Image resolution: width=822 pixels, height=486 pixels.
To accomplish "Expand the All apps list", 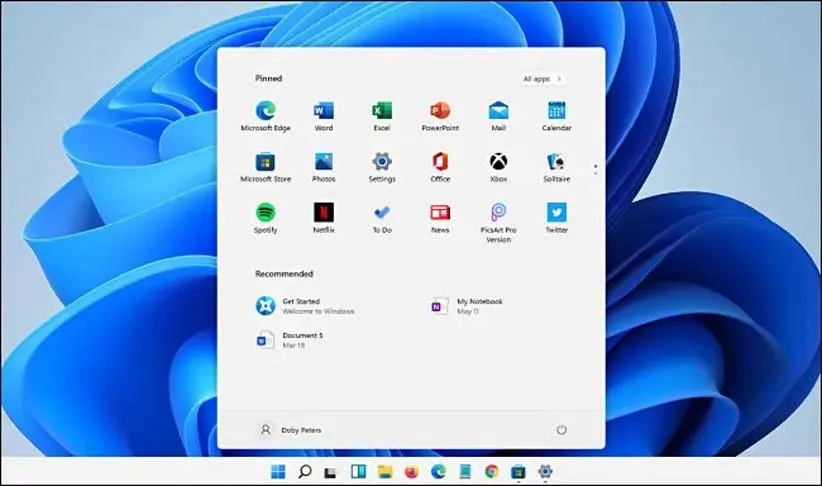I will [x=542, y=78].
